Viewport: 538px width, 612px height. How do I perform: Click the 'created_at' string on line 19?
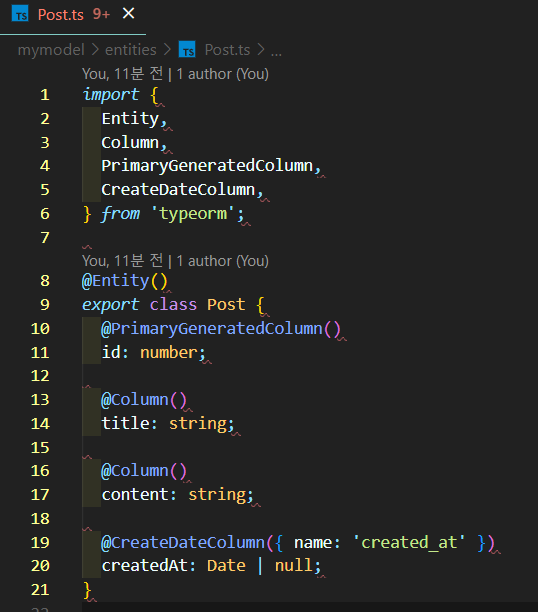(x=409, y=543)
